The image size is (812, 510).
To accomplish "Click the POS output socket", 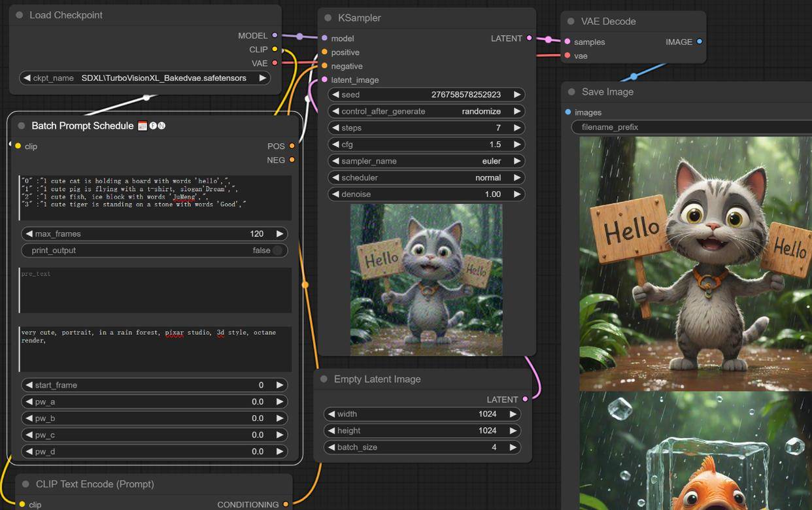I will 292,146.
